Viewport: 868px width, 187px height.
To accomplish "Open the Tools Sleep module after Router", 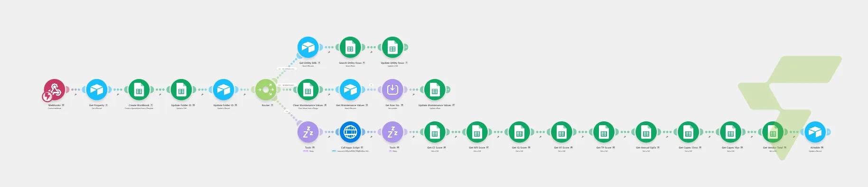I will [308, 132].
